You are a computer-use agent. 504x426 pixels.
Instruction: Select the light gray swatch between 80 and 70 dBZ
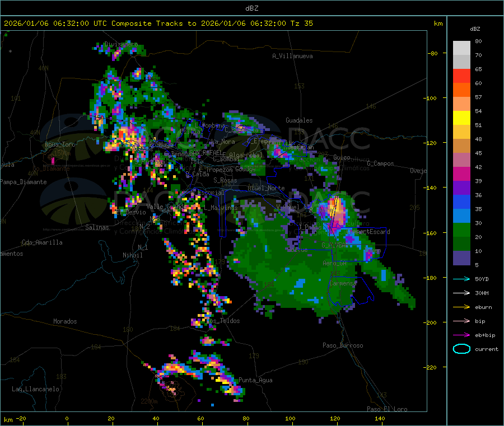coord(461,48)
